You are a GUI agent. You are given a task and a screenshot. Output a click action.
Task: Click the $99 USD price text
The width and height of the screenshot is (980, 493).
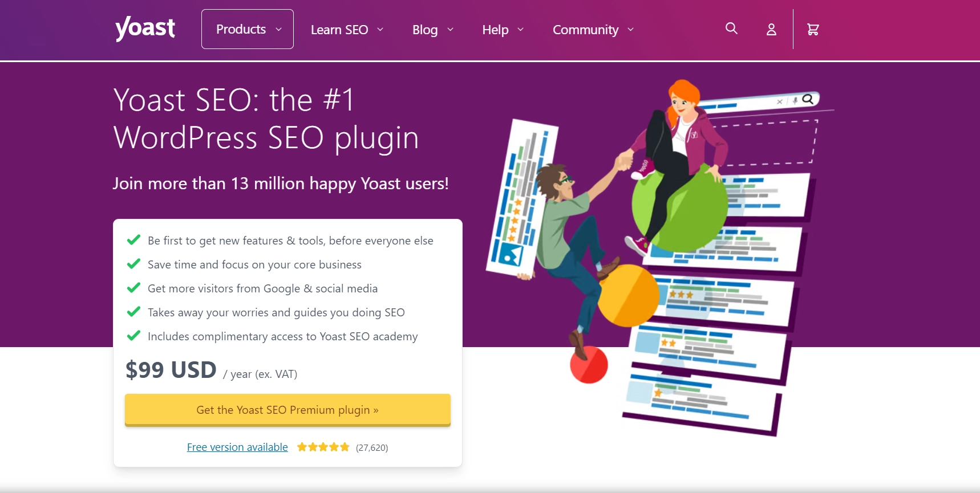(171, 370)
